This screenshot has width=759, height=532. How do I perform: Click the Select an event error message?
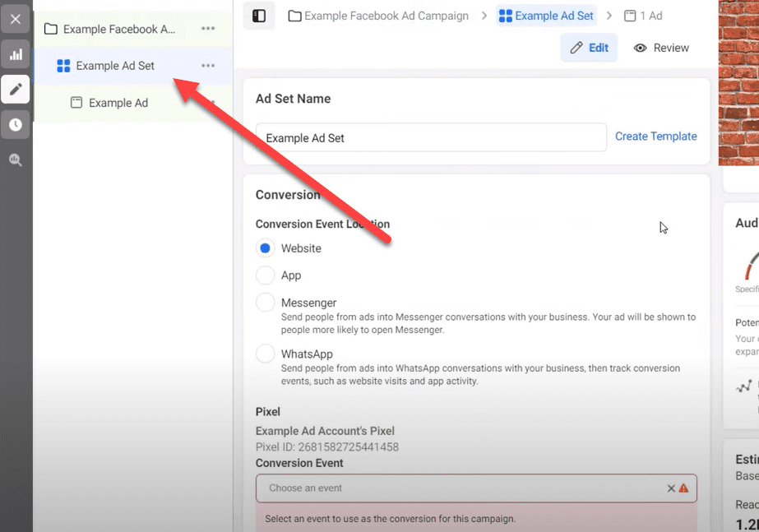coord(390,519)
